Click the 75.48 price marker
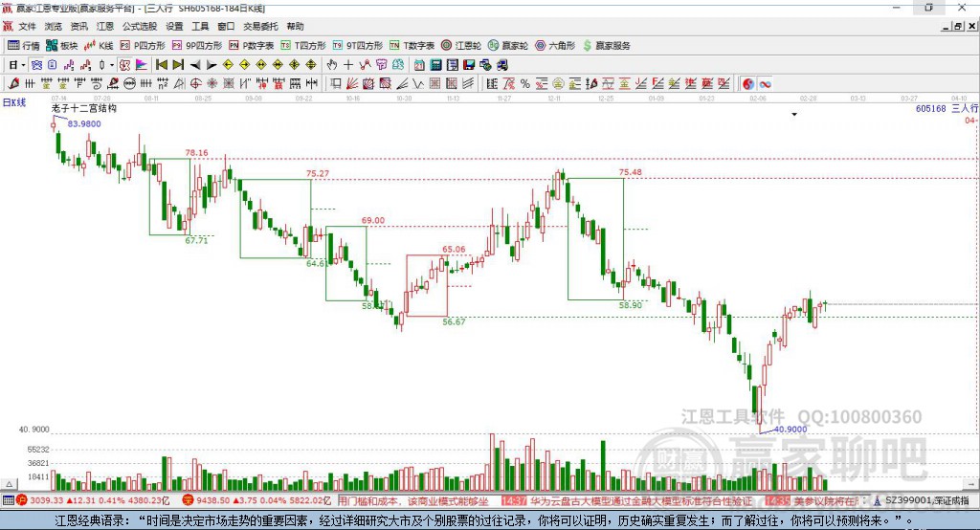The image size is (980, 530). pyautogui.click(x=630, y=172)
